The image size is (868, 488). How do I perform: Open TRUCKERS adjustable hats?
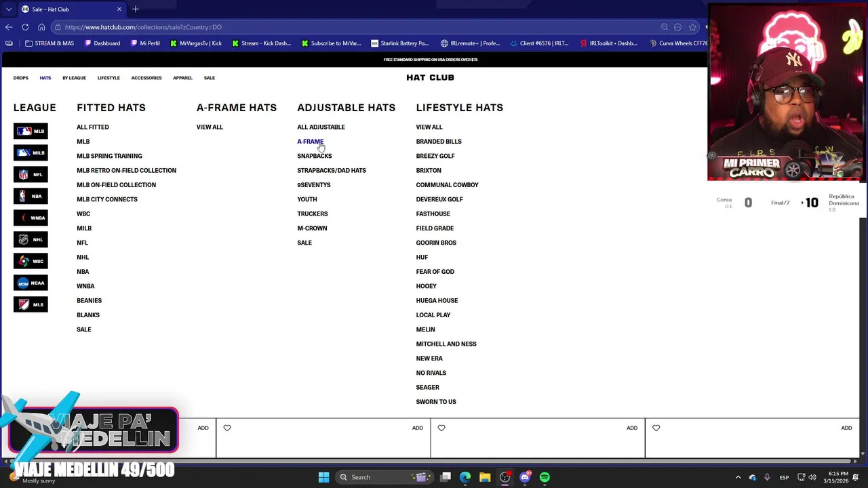[x=313, y=213]
